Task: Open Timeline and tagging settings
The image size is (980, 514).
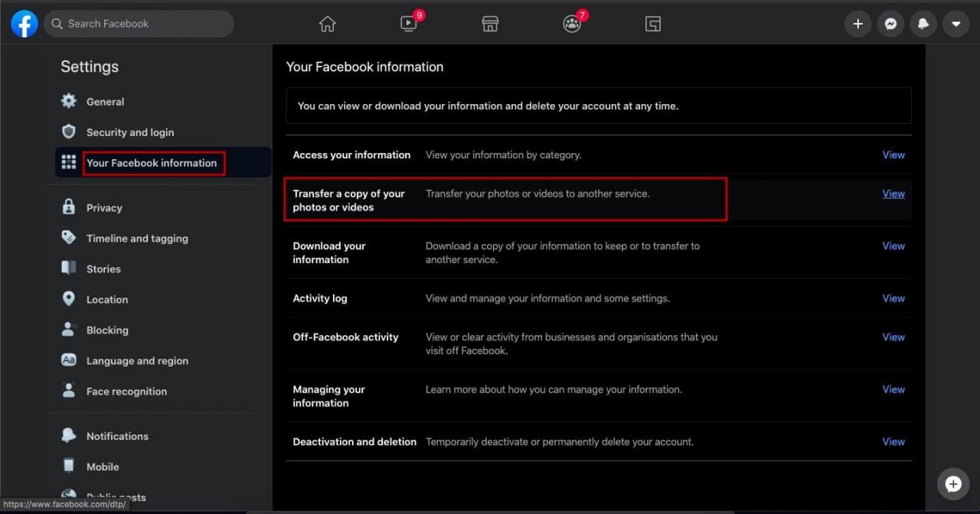Action: coord(137,239)
